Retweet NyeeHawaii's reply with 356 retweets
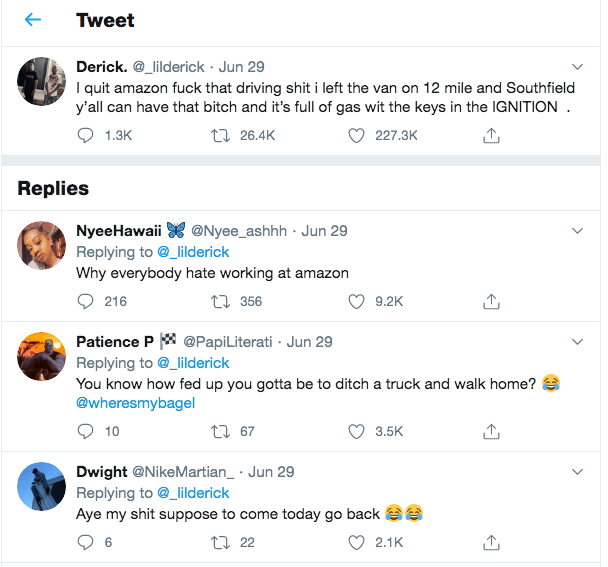Image resolution: width=608 pixels, height=567 pixels. (222, 300)
